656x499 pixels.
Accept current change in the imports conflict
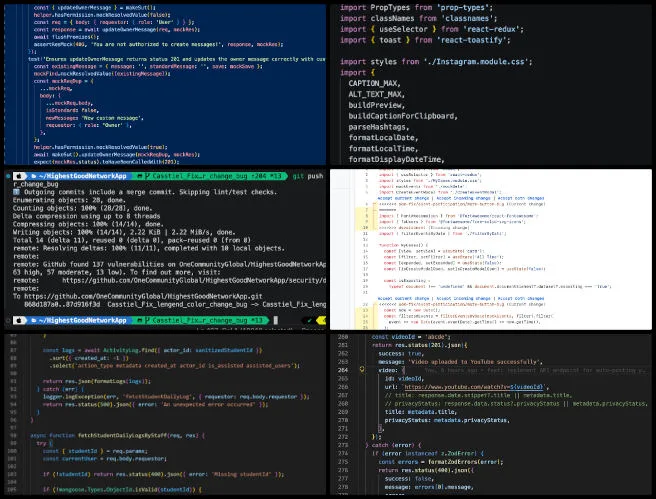[x=405, y=198]
